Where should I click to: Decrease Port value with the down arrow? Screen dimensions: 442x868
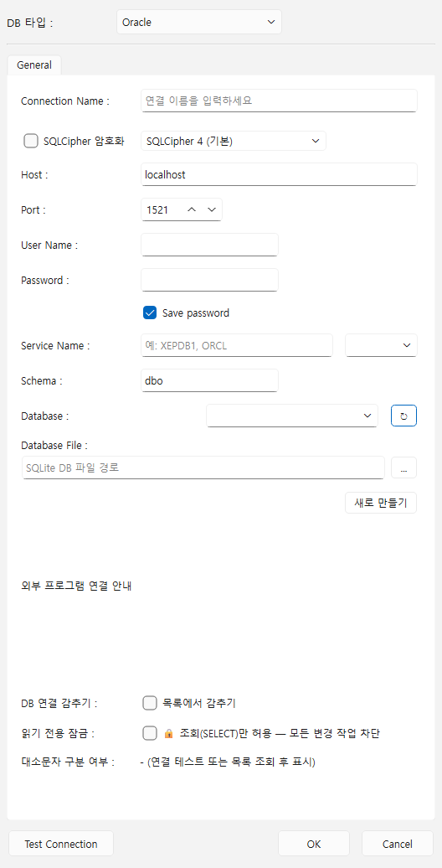(211, 209)
